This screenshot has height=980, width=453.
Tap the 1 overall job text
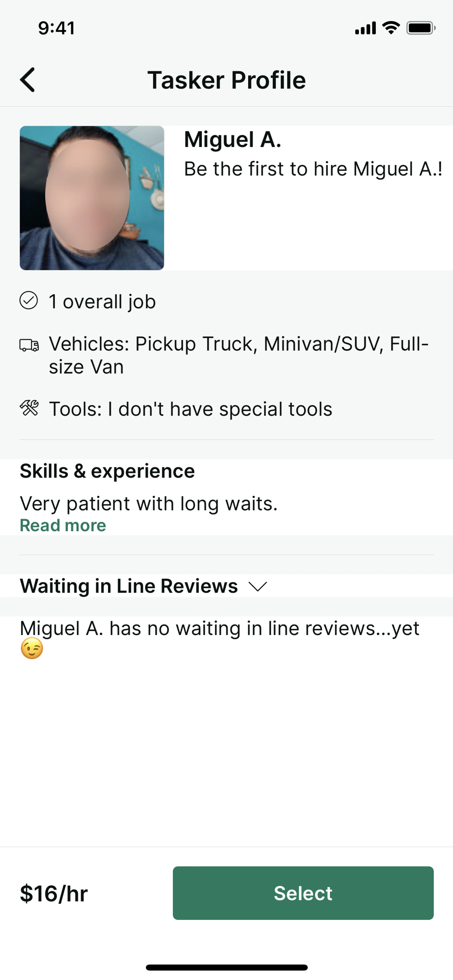click(102, 302)
